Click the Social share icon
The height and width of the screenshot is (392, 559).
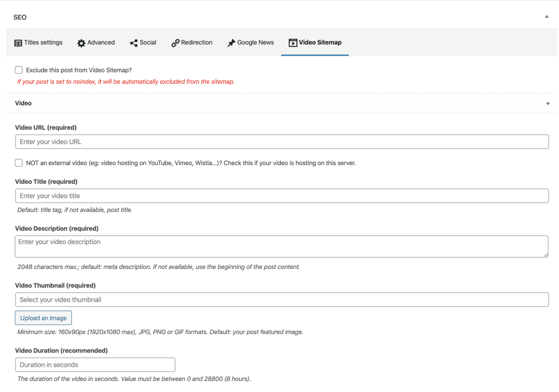(134, 43)
